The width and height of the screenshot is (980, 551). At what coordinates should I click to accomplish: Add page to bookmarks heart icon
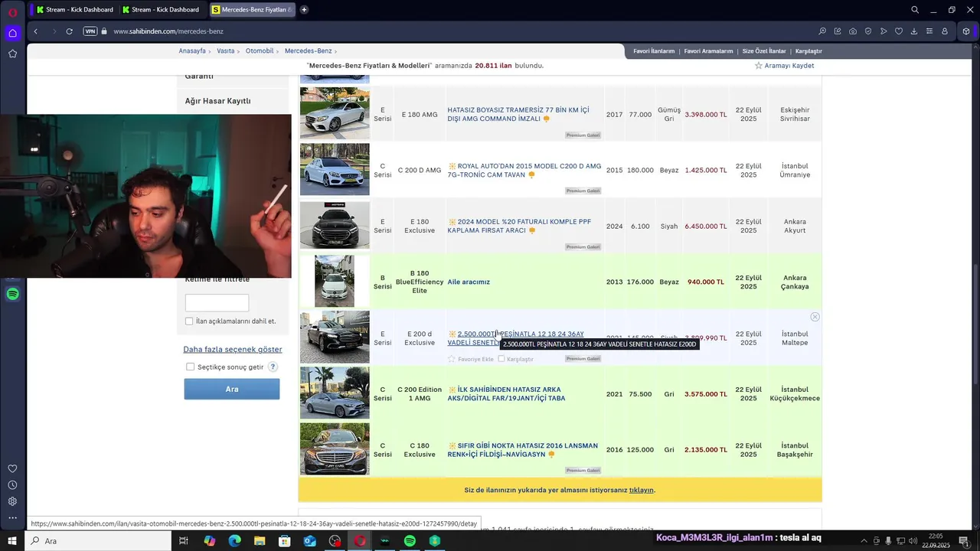click(899, 31)
